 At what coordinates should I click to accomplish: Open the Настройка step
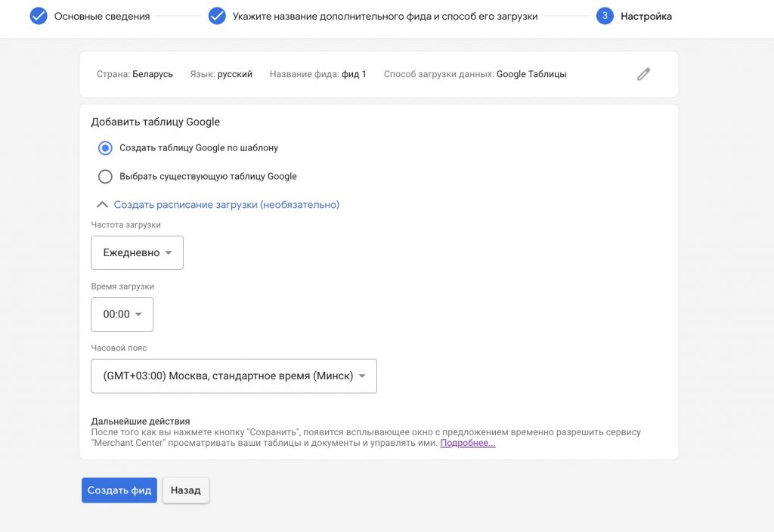pyautogui.click(x=646, y=17)
